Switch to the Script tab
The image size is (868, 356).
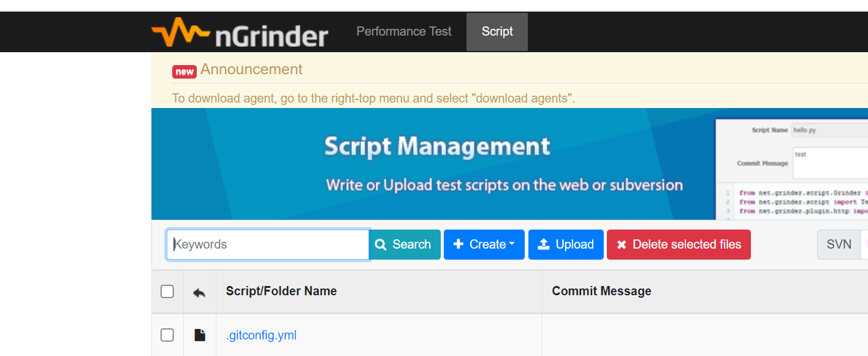click(497, 31)
